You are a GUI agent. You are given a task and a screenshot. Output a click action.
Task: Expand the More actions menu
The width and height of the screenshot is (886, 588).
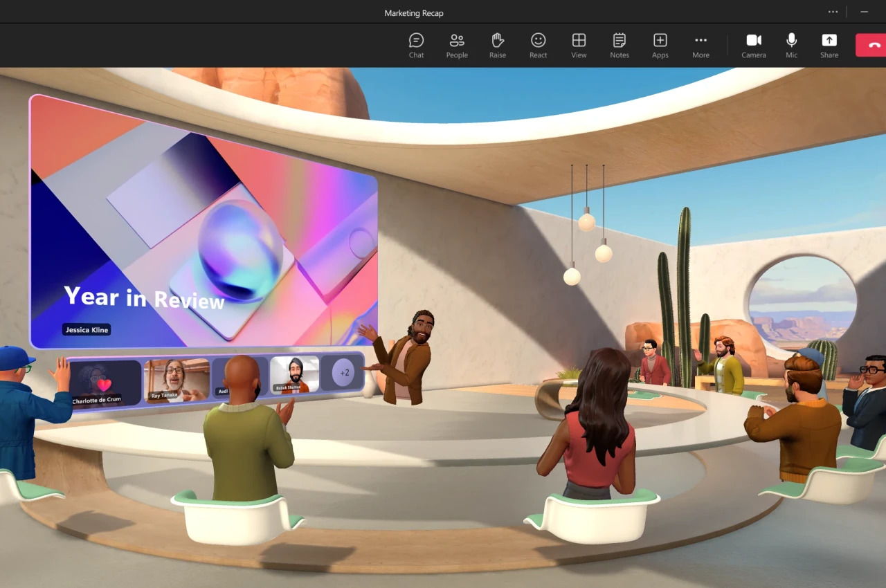pos(700,46)
